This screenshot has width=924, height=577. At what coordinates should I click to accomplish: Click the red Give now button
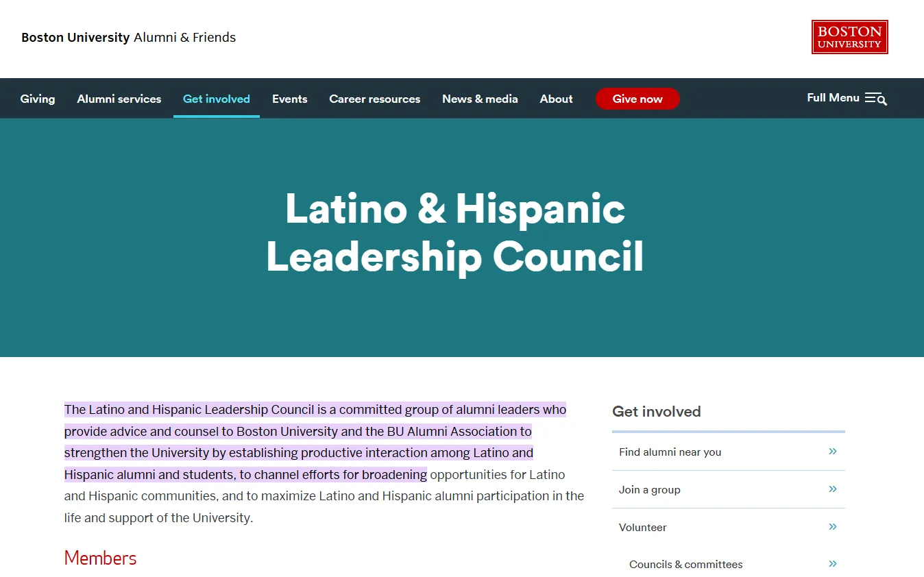(637, 99)
